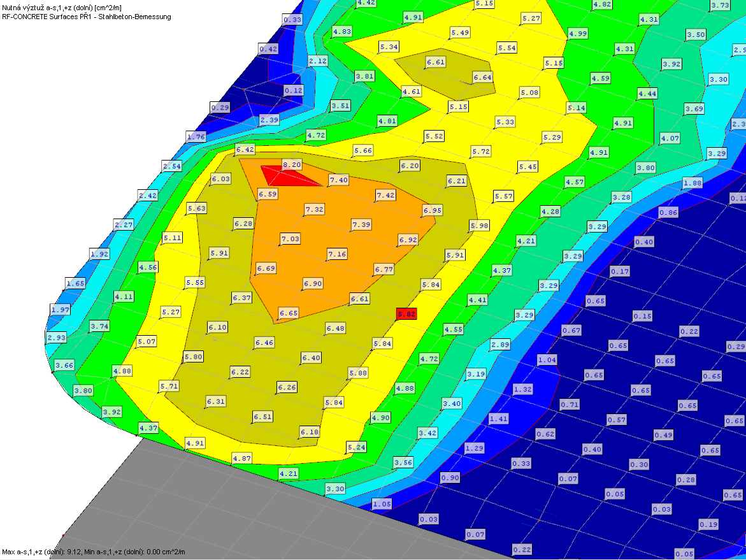Click the 6.59 value label
This screenshot has height=560, width=746.
click(268, 194)
